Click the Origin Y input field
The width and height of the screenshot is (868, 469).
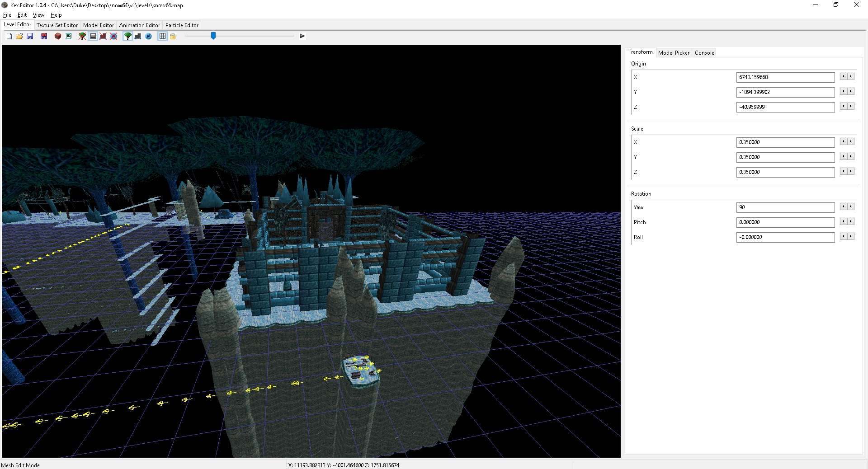pyautogui.click(x=785, y=92)
